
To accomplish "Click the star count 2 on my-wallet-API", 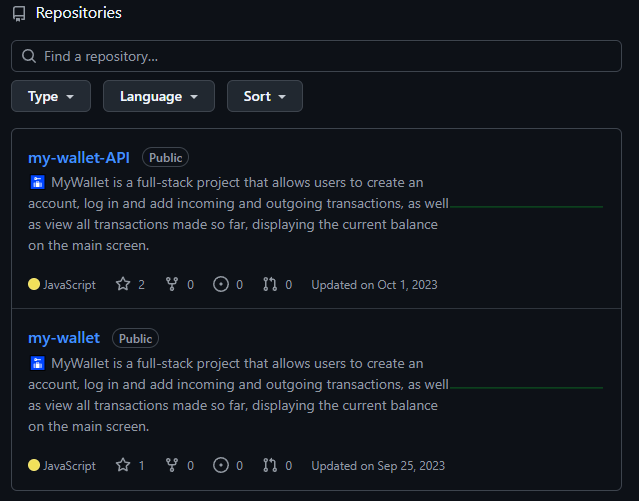I will click(x=141, y=285).
